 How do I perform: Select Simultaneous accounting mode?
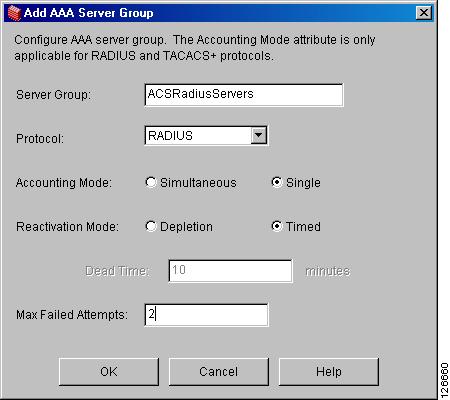click(x=151, y=182)
